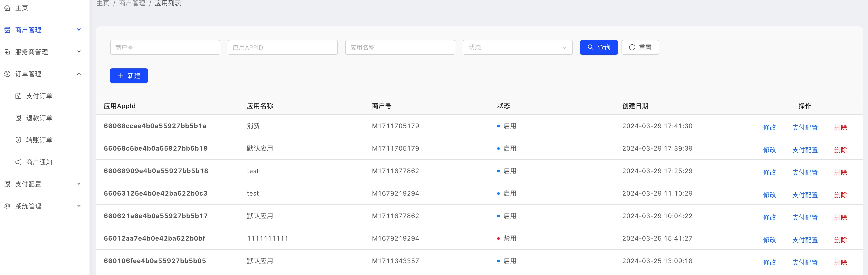Click the 支付订单 calendar icon

(18, 96)
